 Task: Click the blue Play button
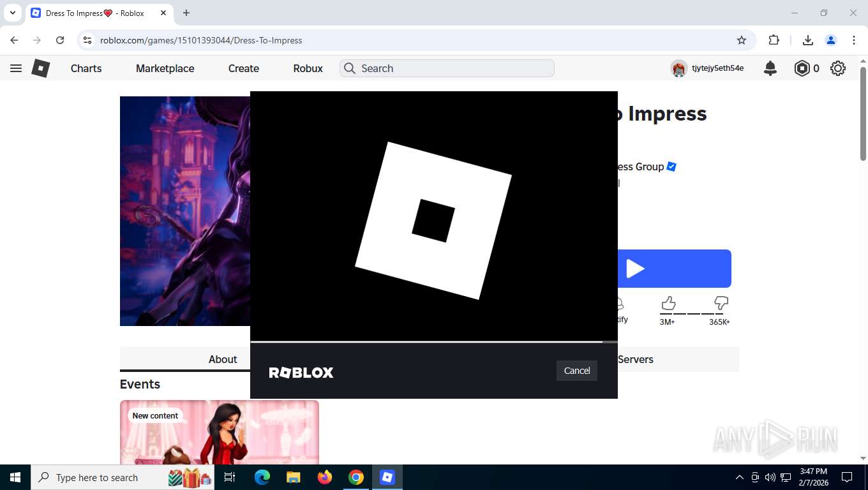point(675,269)
